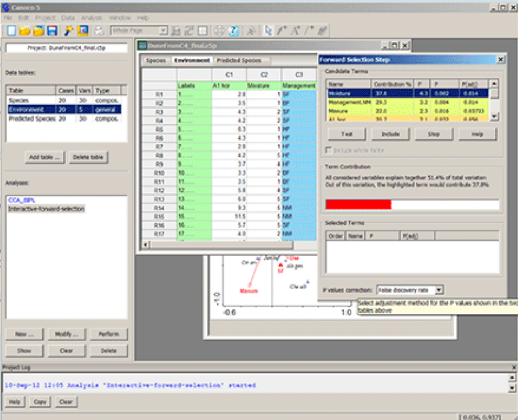
Task: Click the Stop button
Action: (434, 134)
